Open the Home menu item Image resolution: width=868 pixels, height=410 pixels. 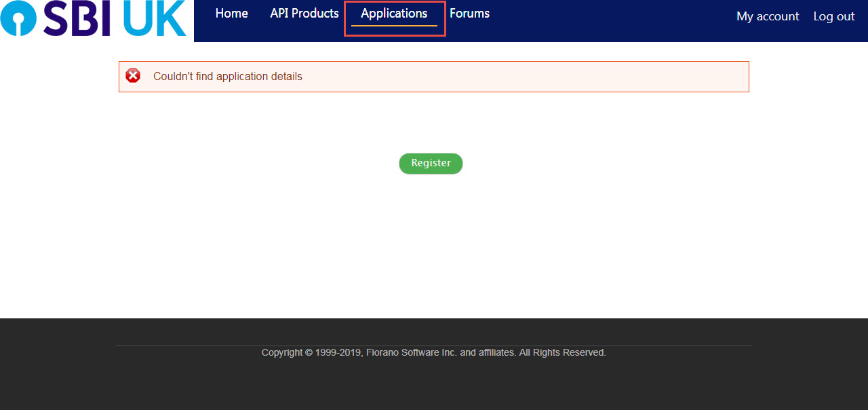tap(232, 14)
